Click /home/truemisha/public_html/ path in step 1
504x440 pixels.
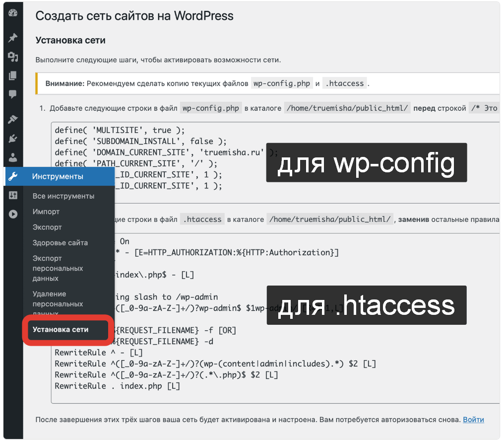[x=347, y=108]
